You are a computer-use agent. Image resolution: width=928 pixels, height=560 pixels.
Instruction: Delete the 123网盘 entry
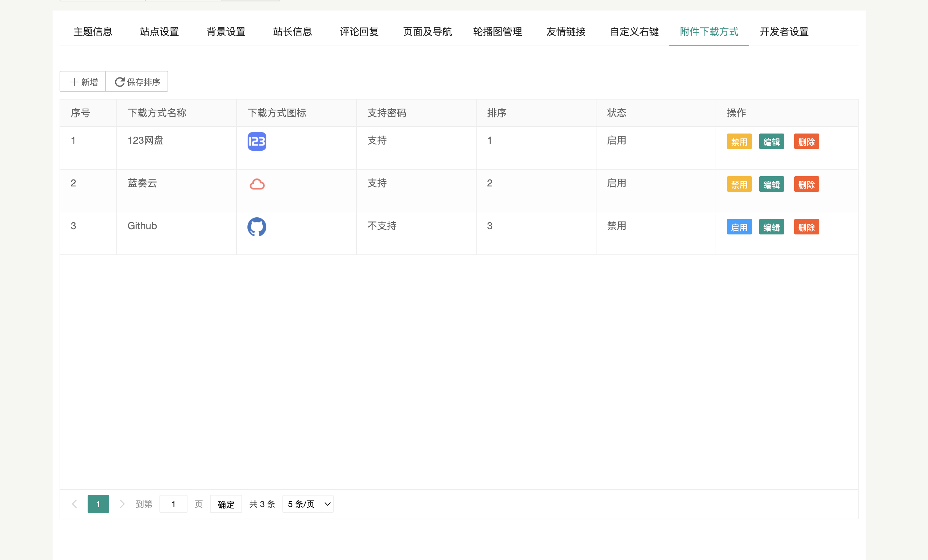click(x=806, y=142)
